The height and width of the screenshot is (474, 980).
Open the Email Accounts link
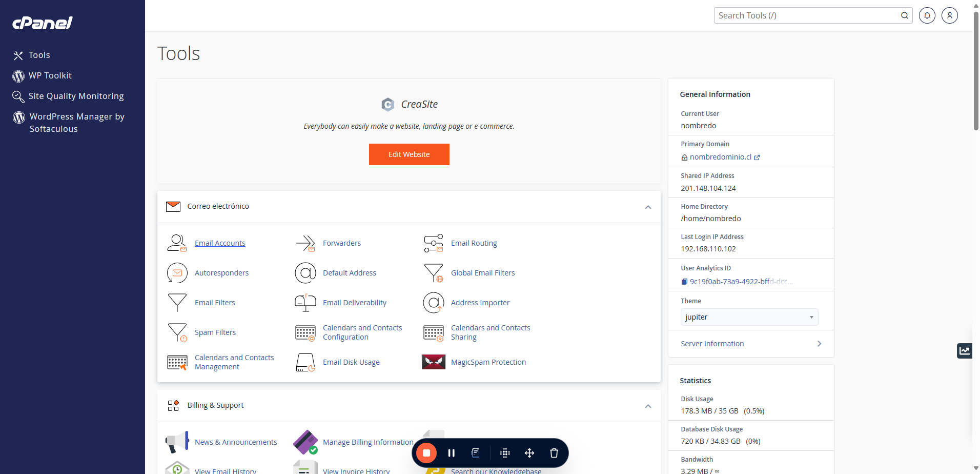click(x=220, y=243)
